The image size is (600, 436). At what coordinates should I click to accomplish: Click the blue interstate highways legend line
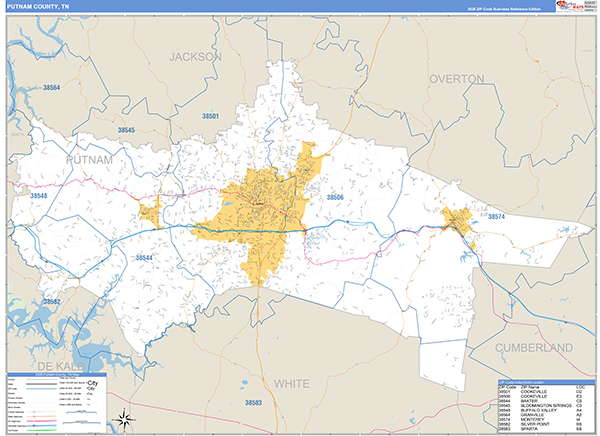41,426
